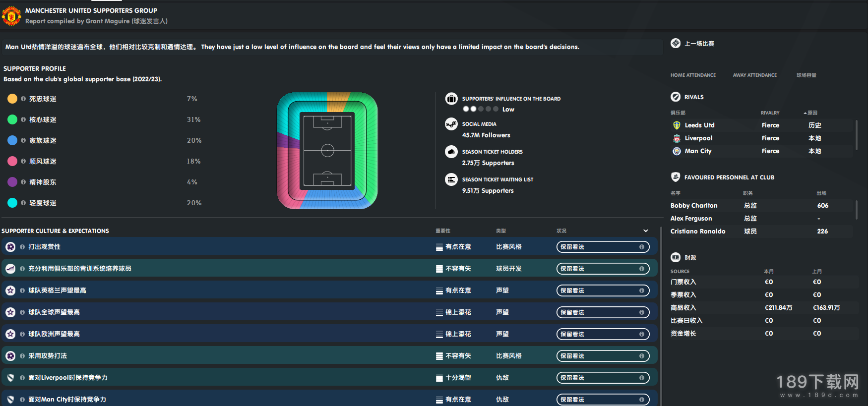Click the info icon beside 家族球迷

pos(23,140)
